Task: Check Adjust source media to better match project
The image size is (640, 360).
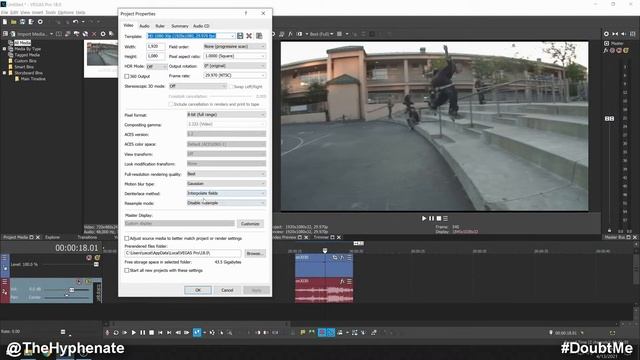Action: tap(127, 238)
